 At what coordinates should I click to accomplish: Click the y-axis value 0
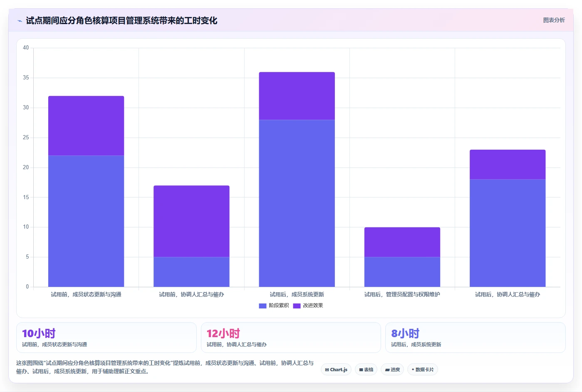[27, 287]
